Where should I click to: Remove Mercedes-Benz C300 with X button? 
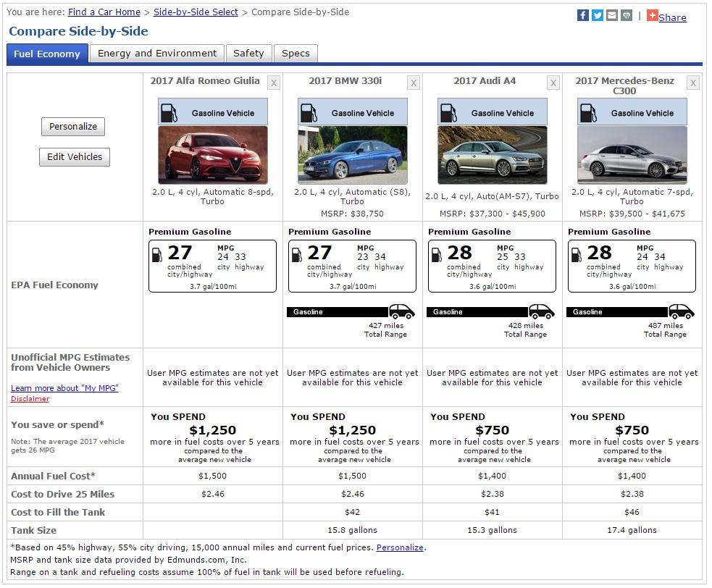(x=693, y=83)
